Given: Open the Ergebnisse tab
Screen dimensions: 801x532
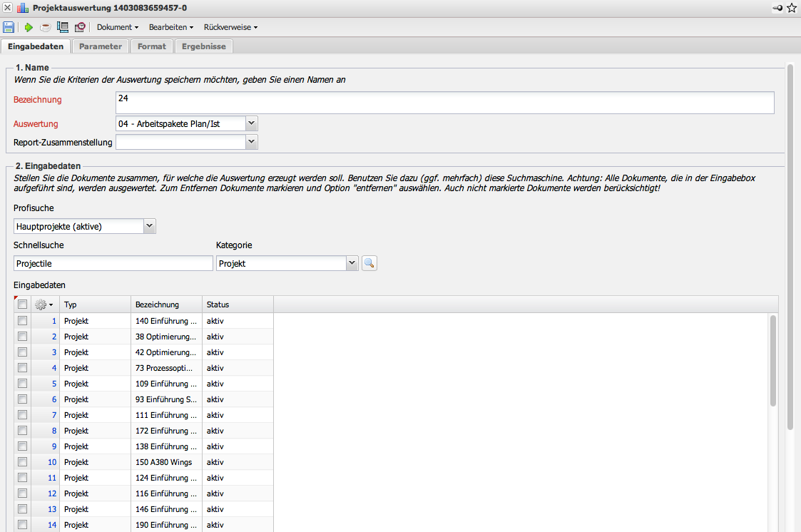Looking at the screenshot, I should pyautogui.click(x=203, y=46).
